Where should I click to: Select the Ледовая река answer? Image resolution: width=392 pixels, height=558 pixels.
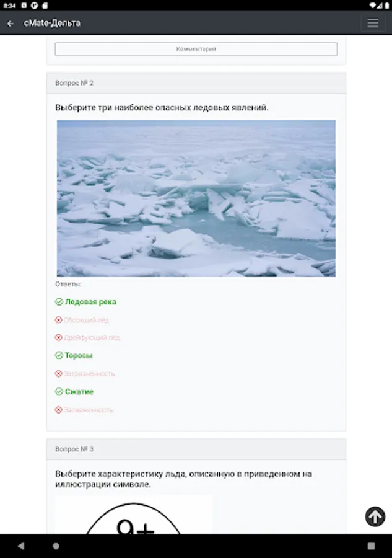(x=90, y=302)
